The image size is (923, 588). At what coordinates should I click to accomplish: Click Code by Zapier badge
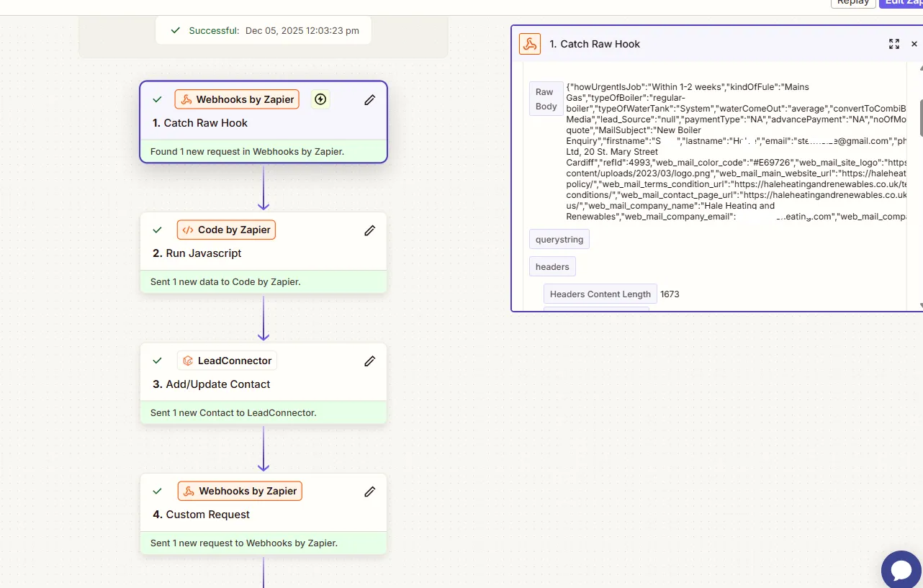pyautogui.click(x=226, y=230)
